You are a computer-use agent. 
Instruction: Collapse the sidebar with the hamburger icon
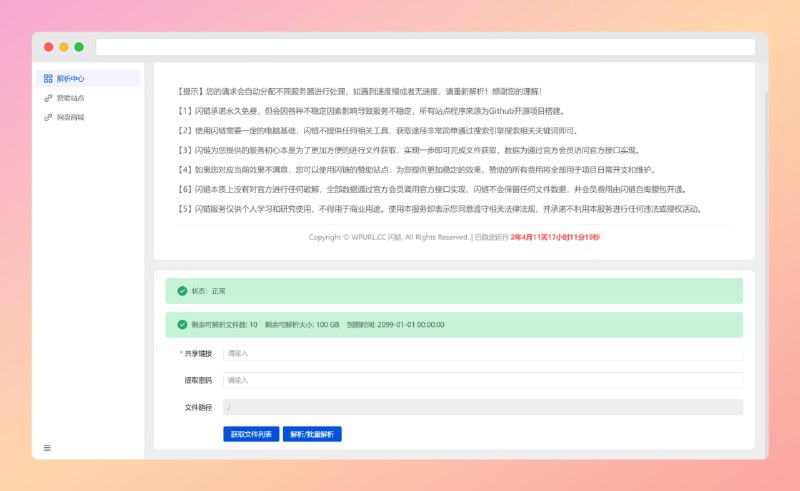(47, 447)
